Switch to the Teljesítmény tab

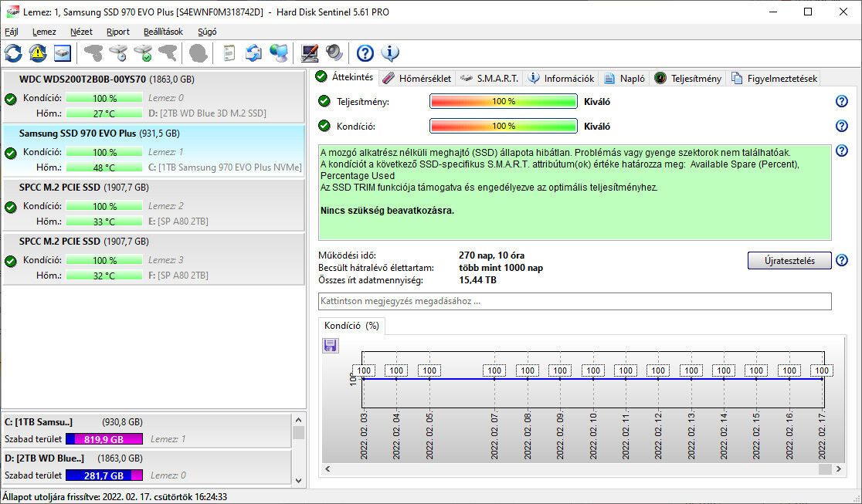(687, 79)
